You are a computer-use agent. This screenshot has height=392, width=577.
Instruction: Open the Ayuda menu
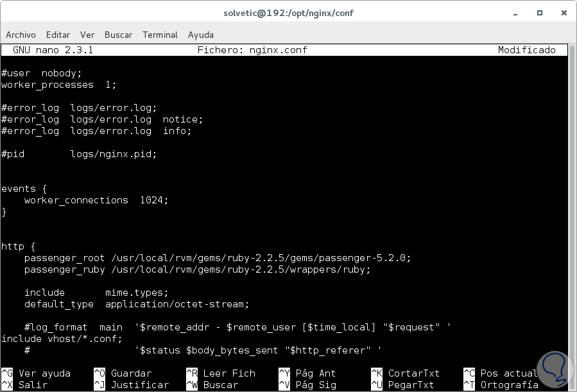coord(200,35)
